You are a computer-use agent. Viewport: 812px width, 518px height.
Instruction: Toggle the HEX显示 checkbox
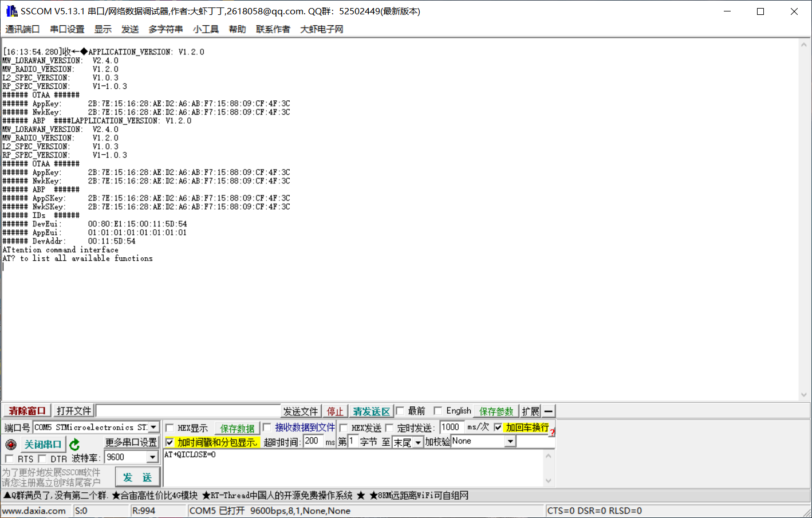click(x=170, y=428)
